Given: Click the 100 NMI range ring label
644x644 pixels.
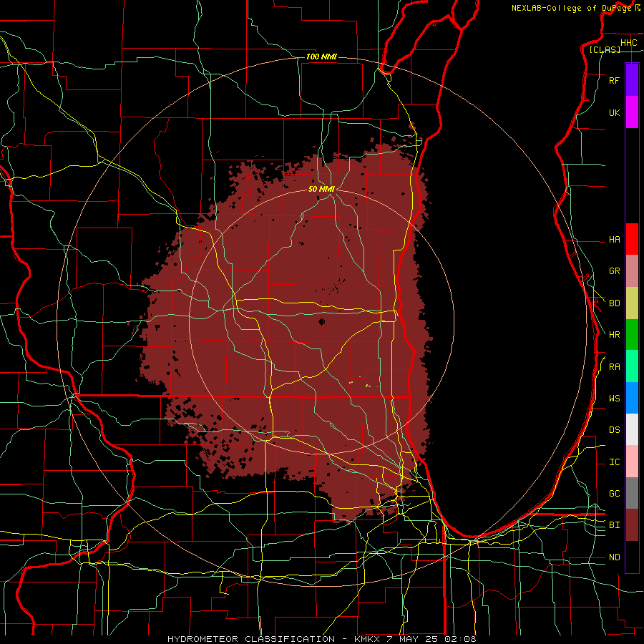Looking at the screenshot, I should (x=321, y=57).
